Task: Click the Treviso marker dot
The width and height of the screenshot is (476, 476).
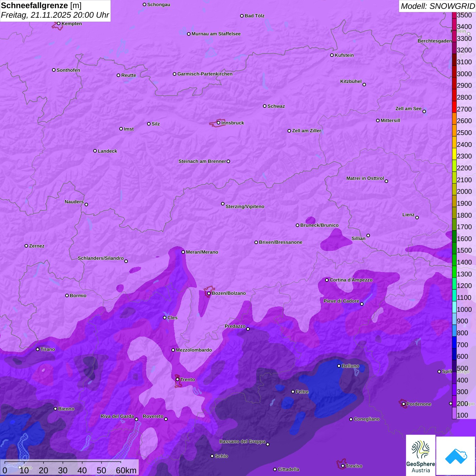Action: coord(343,466)
